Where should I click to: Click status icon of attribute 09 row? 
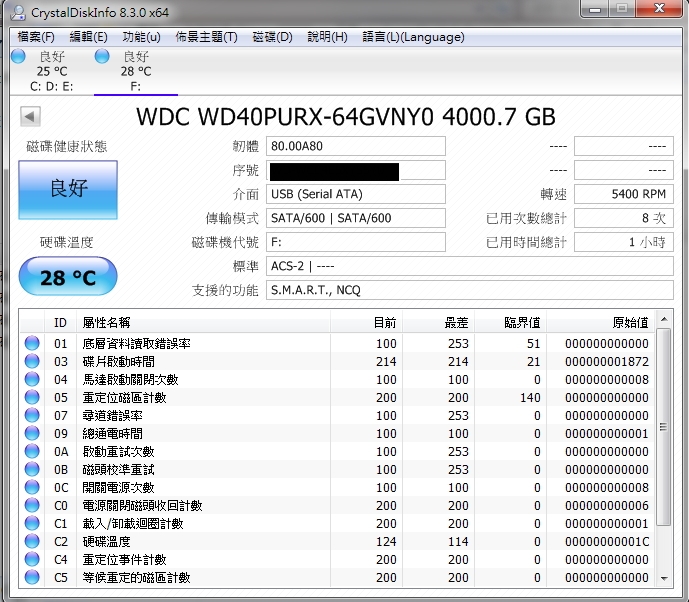[x=32, y=433]
